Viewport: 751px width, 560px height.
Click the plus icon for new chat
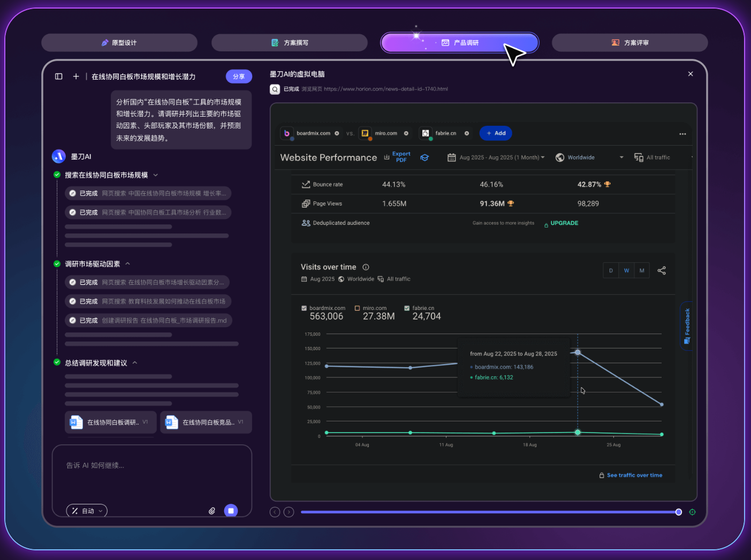coord(76,77)
